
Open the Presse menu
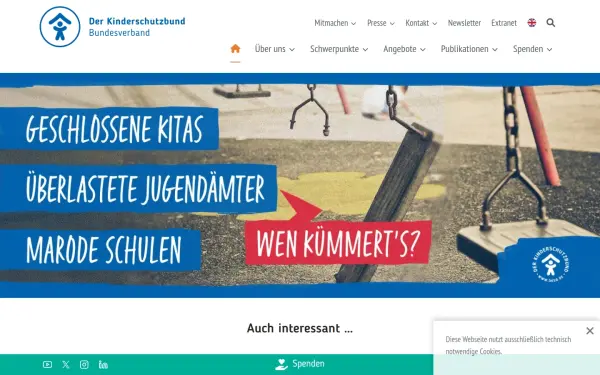pos(377,23)
